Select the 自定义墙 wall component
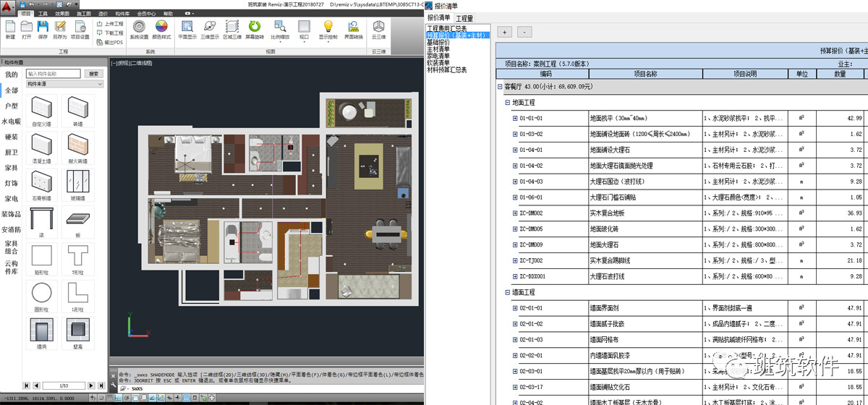 (x=42, y=111)
